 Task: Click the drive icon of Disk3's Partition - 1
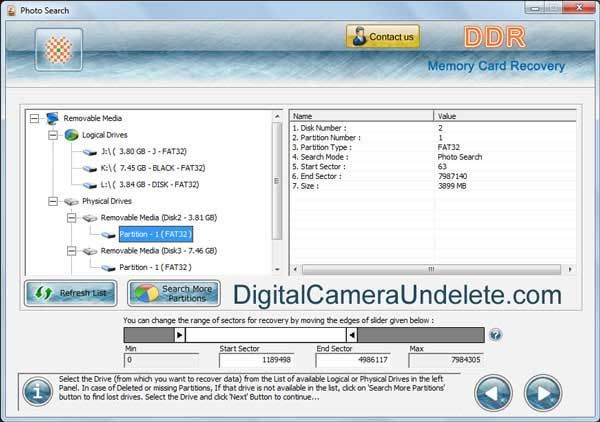coord(108,268)
